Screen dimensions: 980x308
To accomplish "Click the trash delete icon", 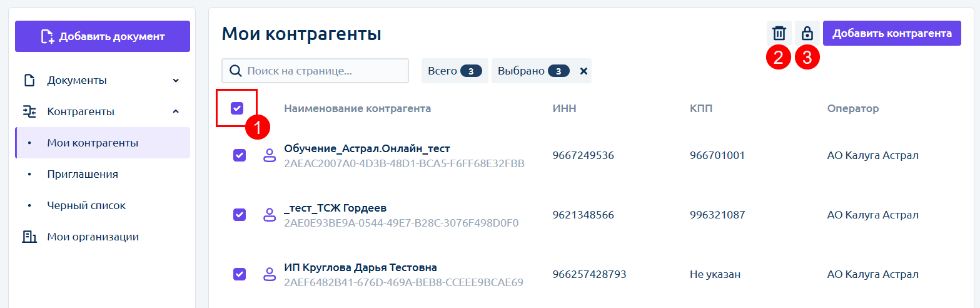I will coord(779,33).
